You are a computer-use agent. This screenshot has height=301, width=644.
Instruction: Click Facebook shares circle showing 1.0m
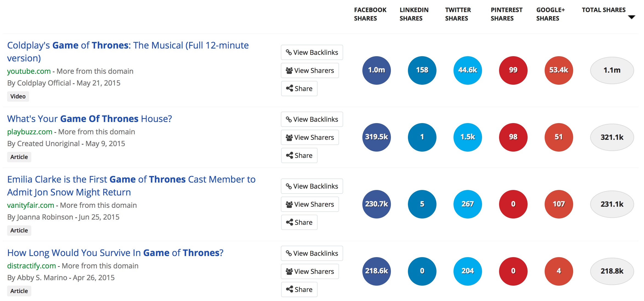376,70
